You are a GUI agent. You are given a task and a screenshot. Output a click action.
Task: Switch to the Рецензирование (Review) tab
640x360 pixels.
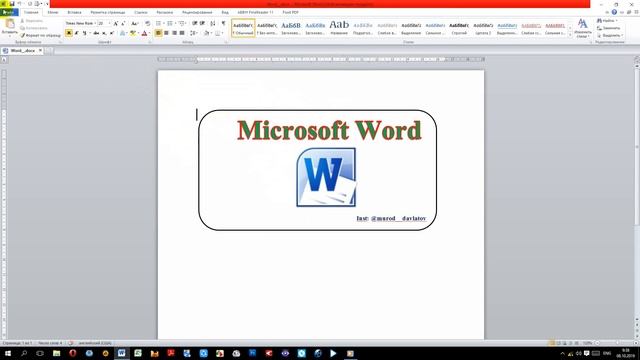[x=197, y=12]
